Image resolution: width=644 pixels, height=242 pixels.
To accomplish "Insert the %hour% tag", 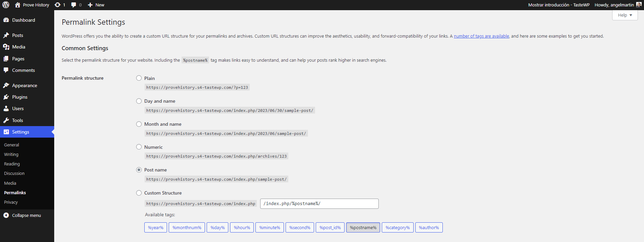I will point(242,227).
